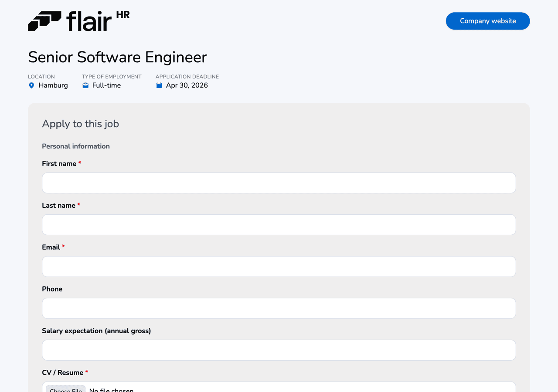This screenshot has width=558, height=392.
Task: Select the Salary expectation input field
Action: (279, 350)
